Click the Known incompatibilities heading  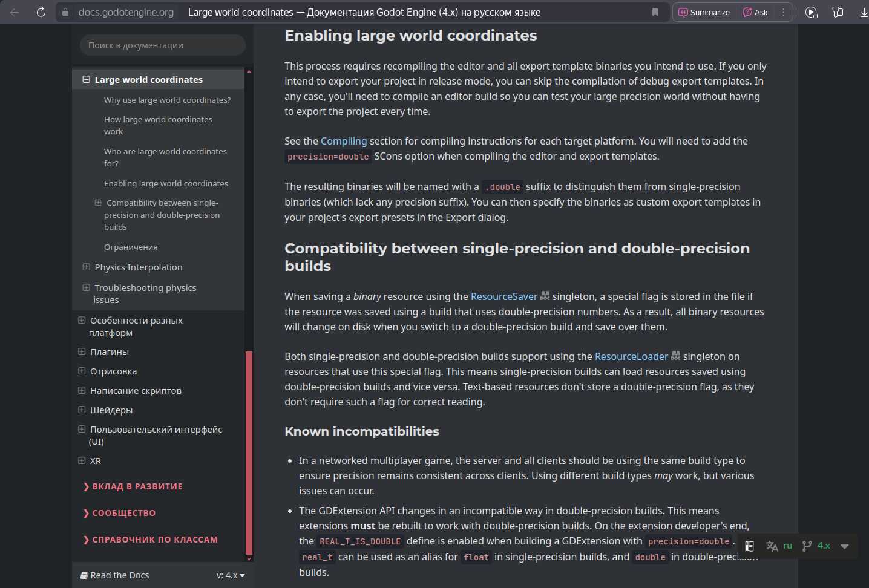click(x=362, y=431)
